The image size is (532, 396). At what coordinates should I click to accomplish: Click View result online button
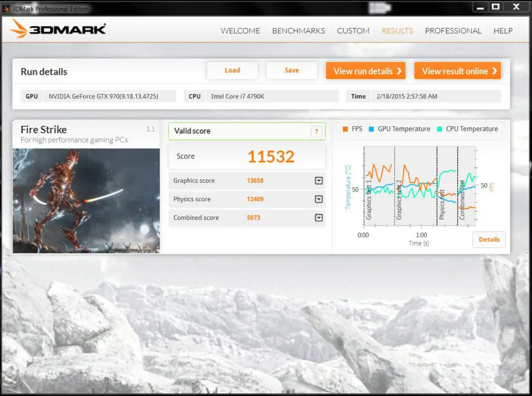(x=457, y=71)
